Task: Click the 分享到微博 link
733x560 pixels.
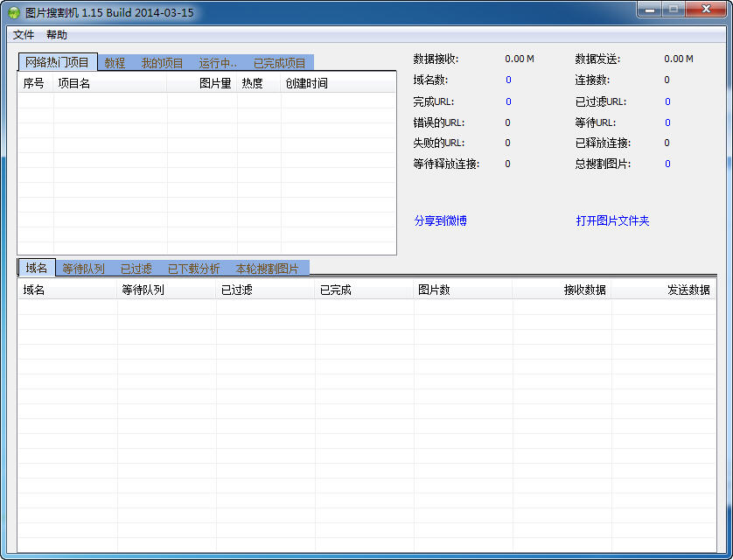Action: pyautogui.click(x=440, y=220)
